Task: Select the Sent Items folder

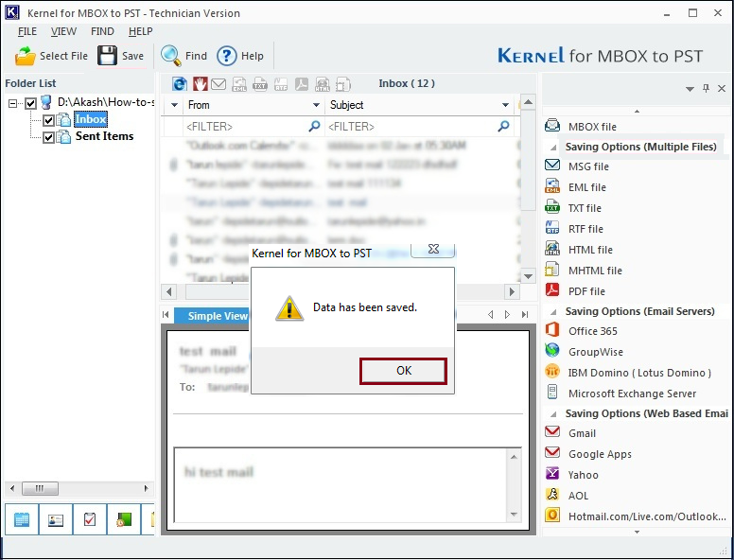Action: [x=104, y=136]
